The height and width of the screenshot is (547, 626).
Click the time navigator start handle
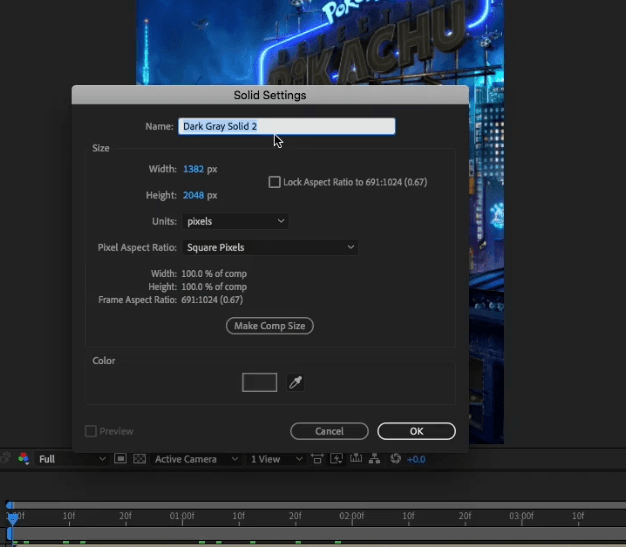(10, 505)
